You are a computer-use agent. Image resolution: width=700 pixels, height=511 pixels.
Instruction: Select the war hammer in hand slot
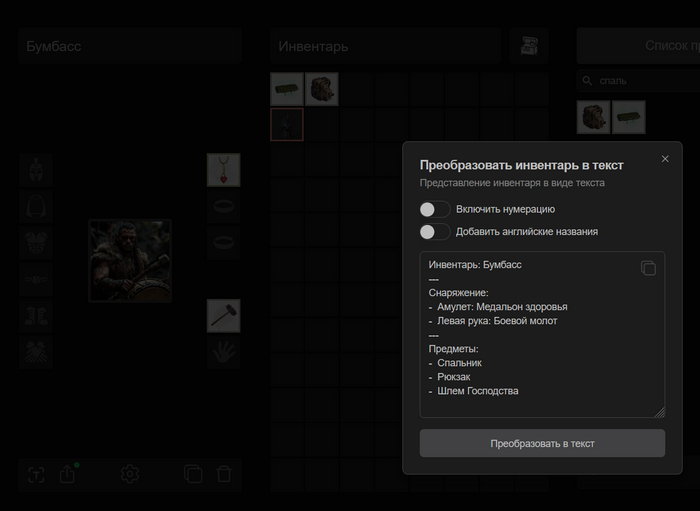tap(224, 315)
